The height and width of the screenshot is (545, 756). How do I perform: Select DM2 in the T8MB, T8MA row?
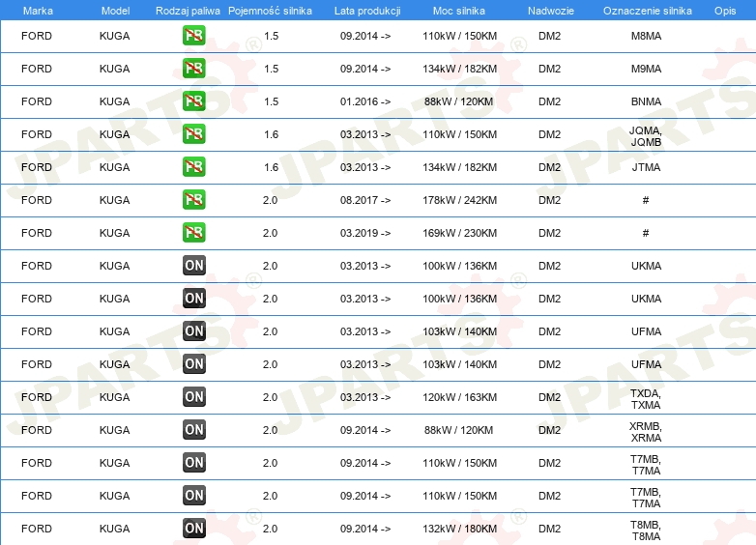pos(550,529)
